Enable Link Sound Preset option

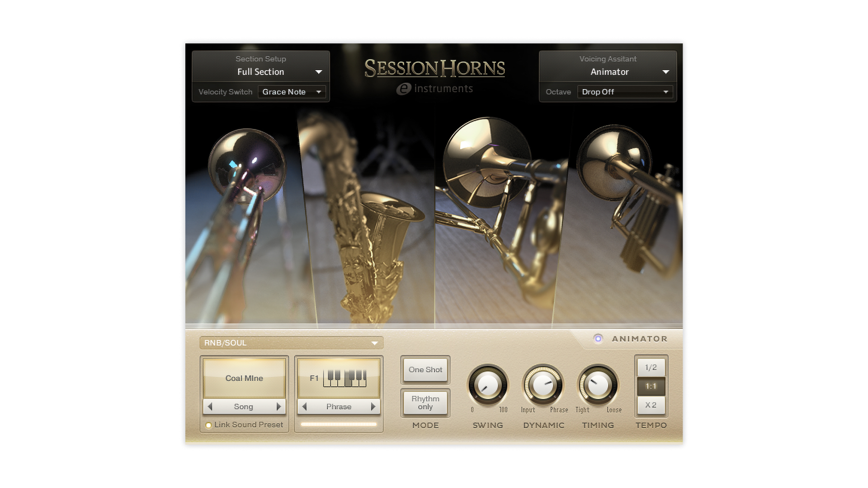tap(208, 425)
